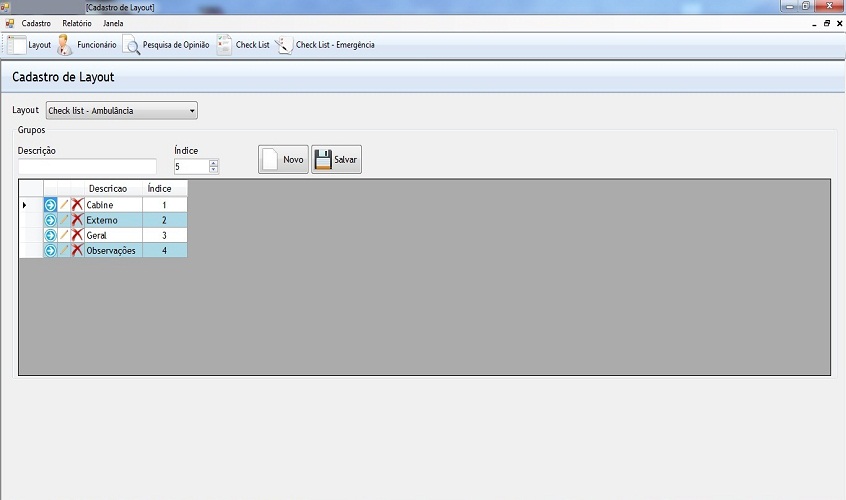Viewport: 846px width, 500px height.
Task: Click the blue arrow icon for Observações
Action: [50, 250]
